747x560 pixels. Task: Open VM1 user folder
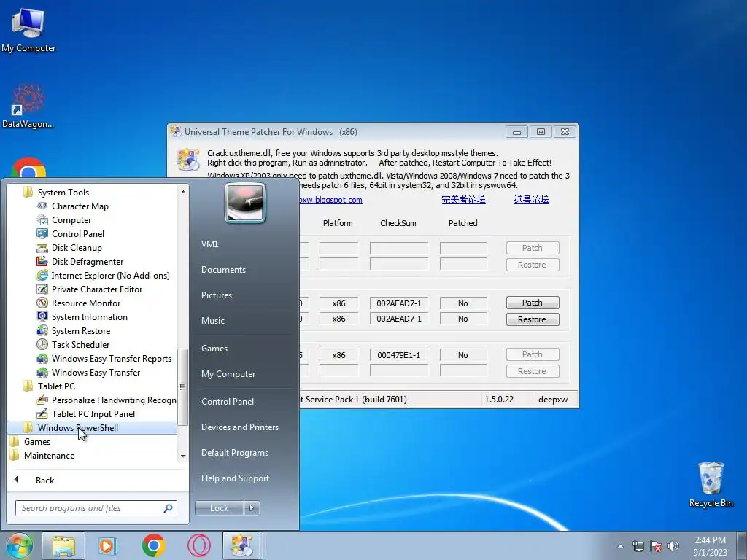(209, 244)
